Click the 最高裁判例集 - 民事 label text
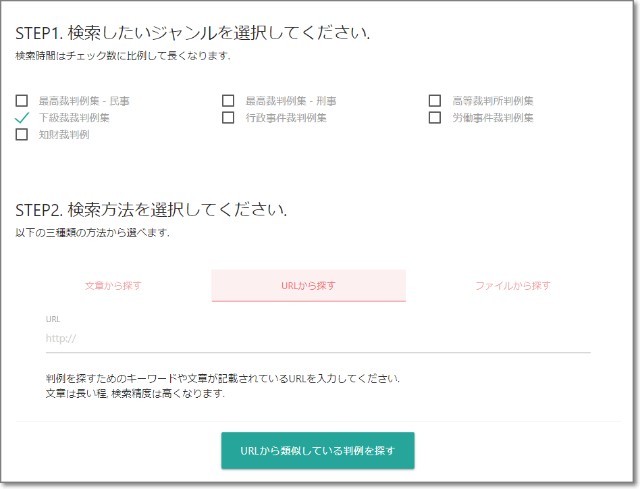This screenshot has width=640, height=489. 84,101
